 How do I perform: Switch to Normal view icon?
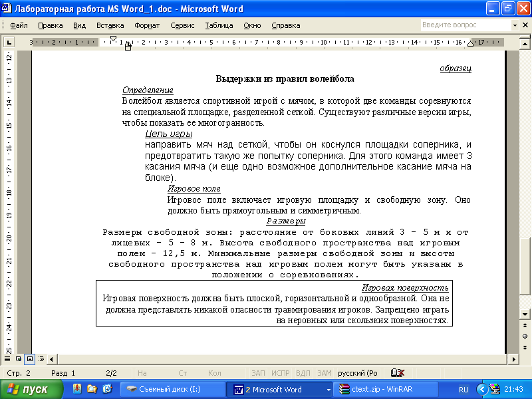point(7,358)
